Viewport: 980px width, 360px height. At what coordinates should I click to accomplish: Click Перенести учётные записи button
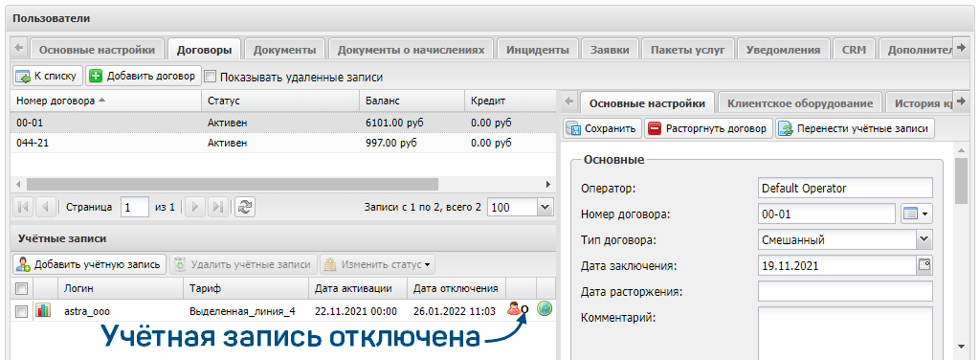pyautogui.click(x=856, y=128)
